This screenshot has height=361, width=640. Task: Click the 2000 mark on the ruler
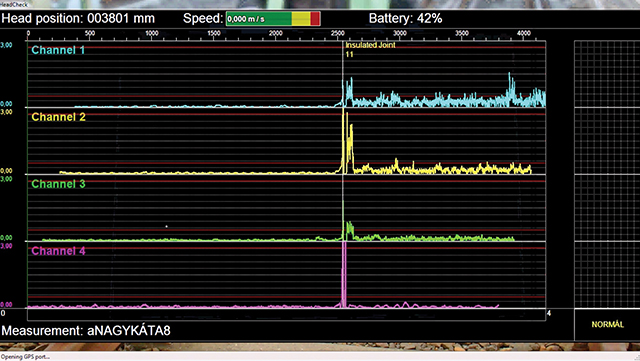click(276, 33)
